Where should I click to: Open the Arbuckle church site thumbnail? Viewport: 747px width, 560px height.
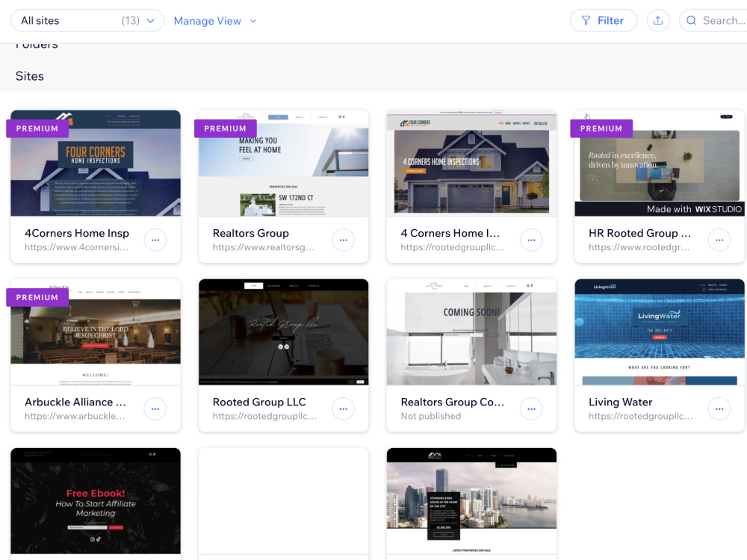(96, 332)
